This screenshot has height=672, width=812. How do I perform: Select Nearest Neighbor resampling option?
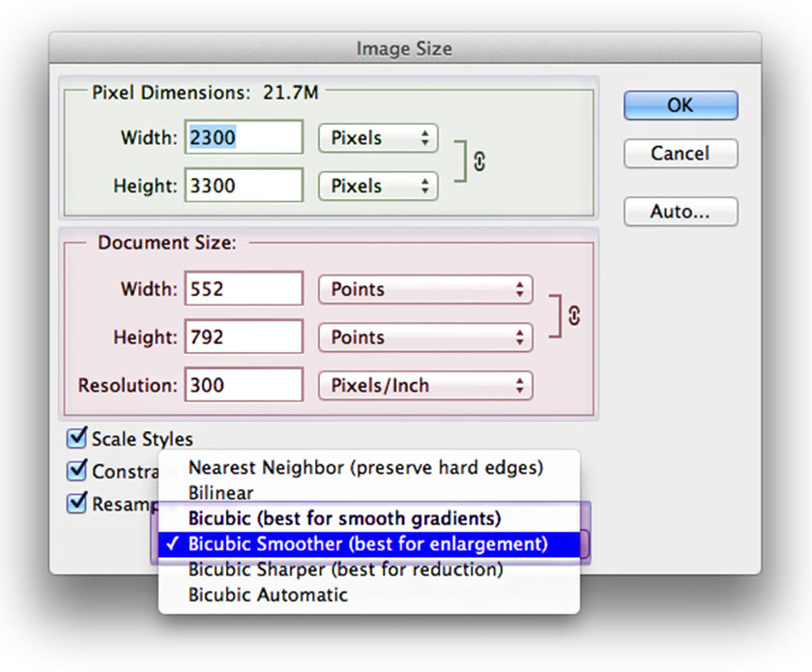(365, 468)
